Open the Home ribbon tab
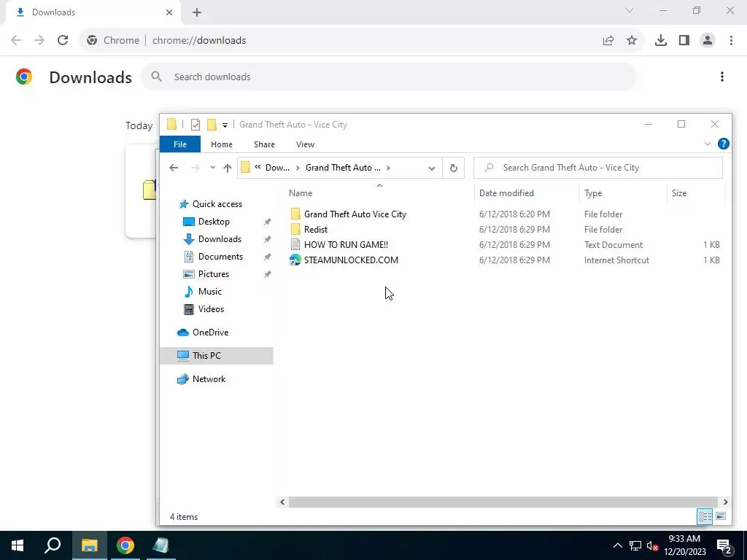This screenshot has height=560, width=747. [222, 144]
